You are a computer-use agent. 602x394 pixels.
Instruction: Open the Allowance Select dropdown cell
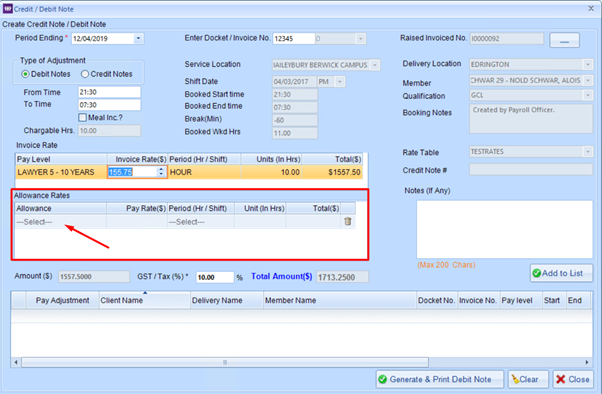61,222
